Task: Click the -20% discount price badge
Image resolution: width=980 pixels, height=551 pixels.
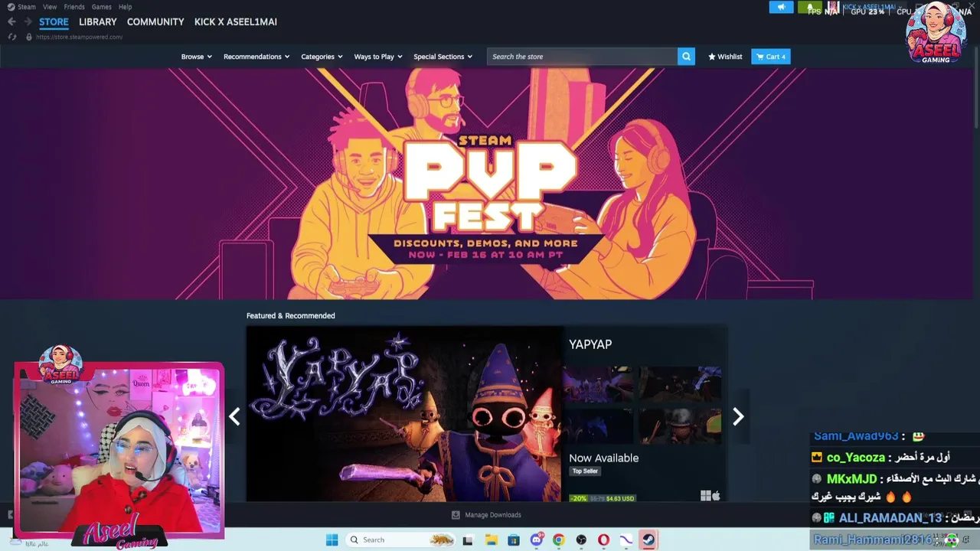Action: click(603, 498)
